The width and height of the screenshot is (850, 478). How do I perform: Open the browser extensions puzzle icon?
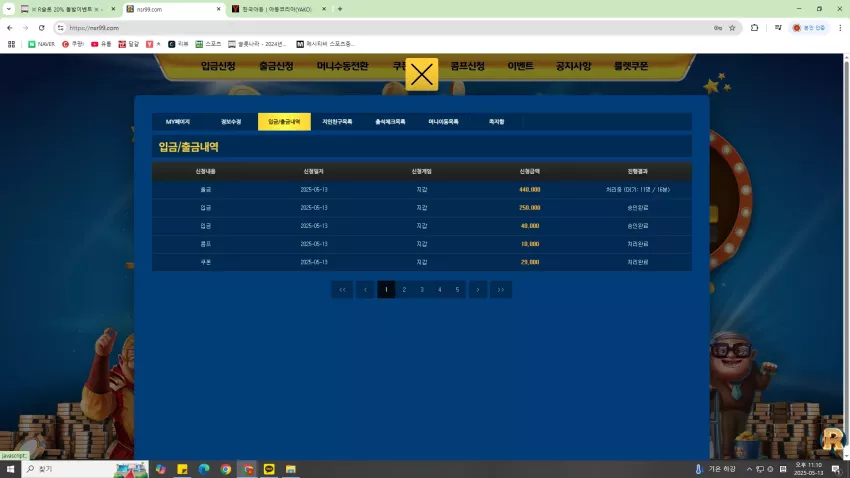pyautogui.click(x=754, y=28)
